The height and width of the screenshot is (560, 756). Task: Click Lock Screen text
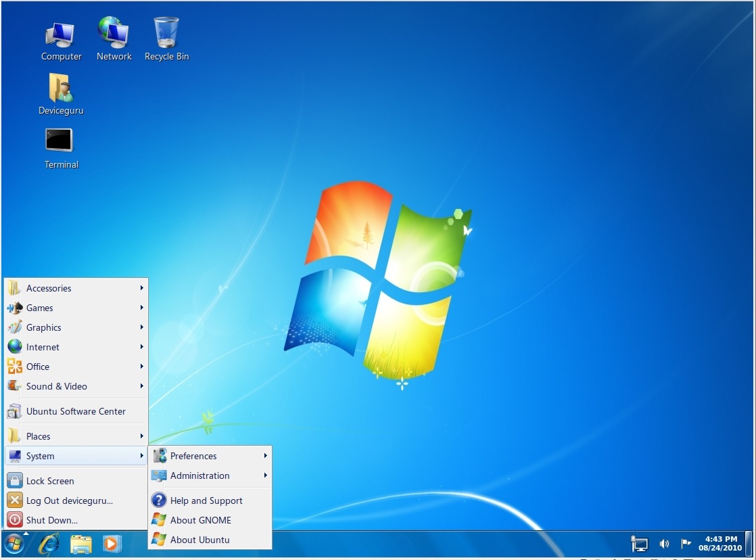[x=50, y=481]
